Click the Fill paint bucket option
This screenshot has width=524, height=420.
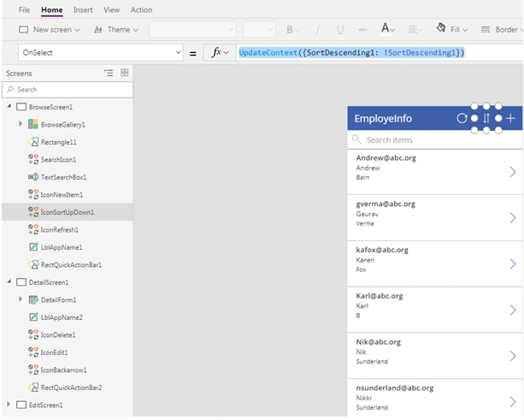tap(452, 29)
